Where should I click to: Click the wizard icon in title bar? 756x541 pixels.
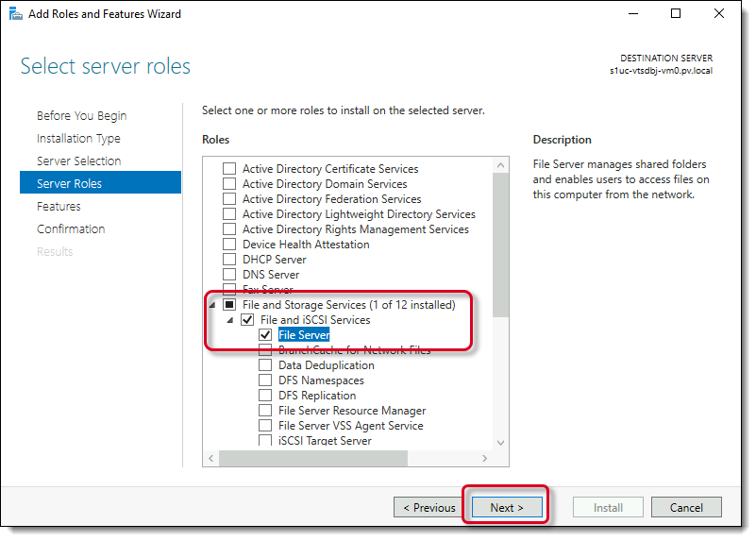point(16,14)
